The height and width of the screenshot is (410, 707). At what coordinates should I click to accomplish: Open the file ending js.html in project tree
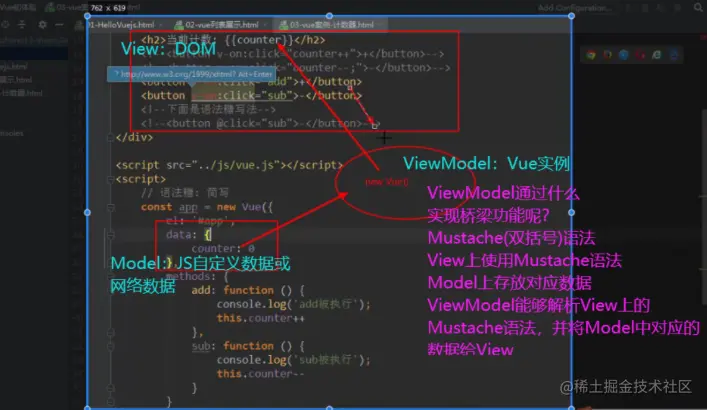click(14, 66)
